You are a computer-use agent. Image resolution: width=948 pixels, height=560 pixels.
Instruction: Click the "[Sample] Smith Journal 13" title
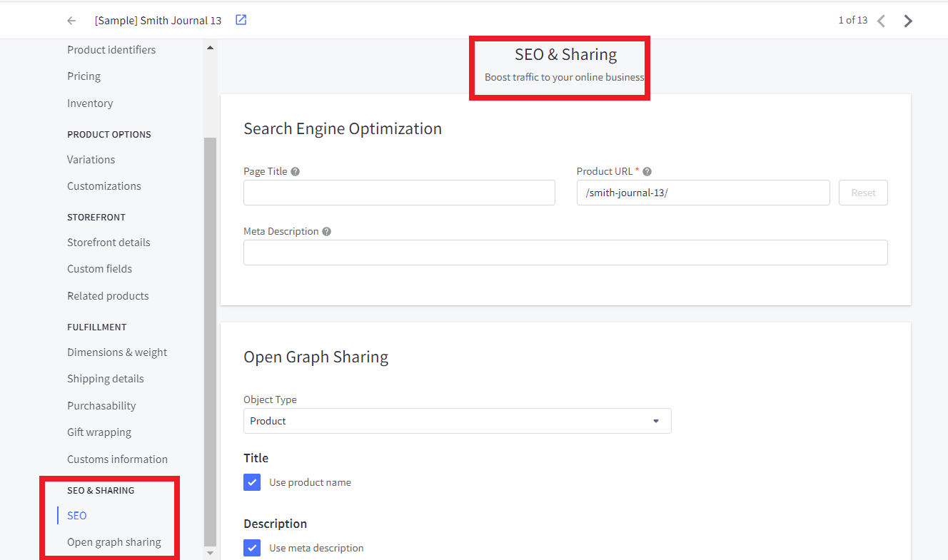point(158,21)
